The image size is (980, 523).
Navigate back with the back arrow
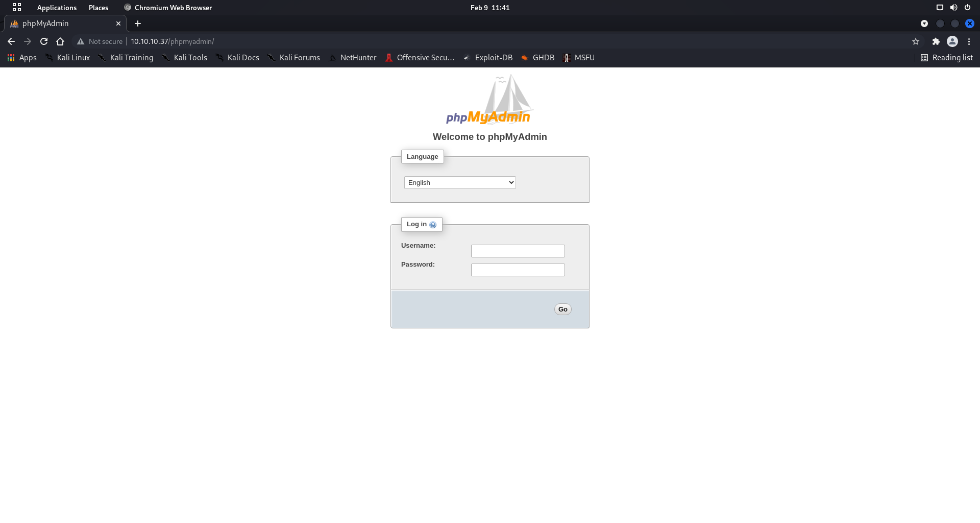coord(11,41)
